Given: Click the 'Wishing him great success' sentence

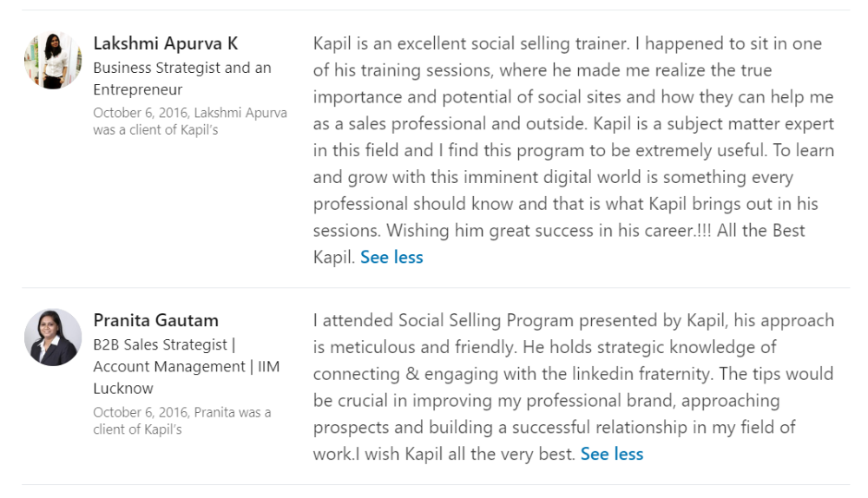Looking at the screenshot, I should 549,231.
